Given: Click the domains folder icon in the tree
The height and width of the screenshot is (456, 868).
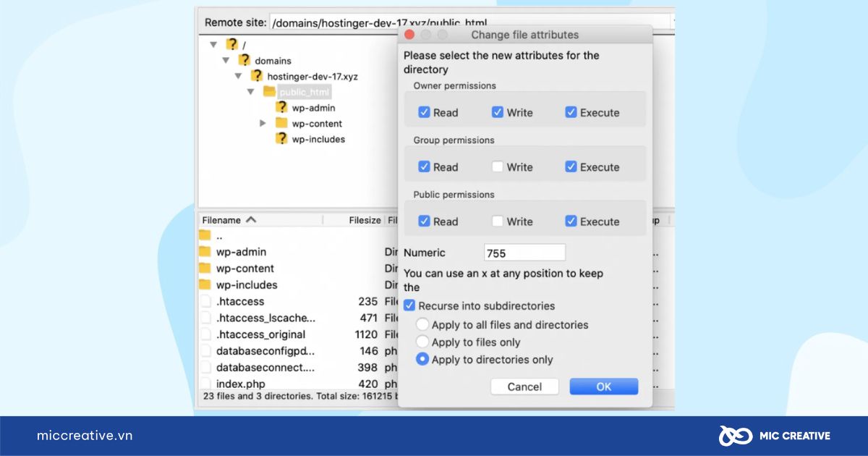Looking at the screenshot, I should point(244,60).
